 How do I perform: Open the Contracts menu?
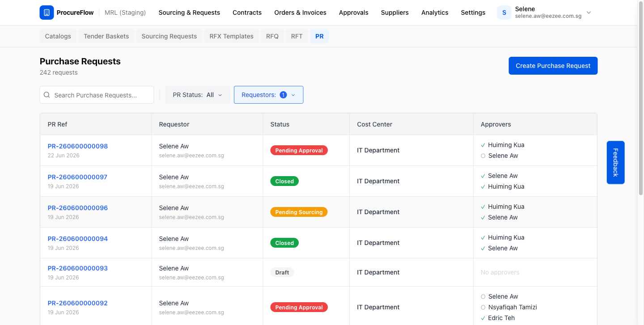[x=247, y=13]
